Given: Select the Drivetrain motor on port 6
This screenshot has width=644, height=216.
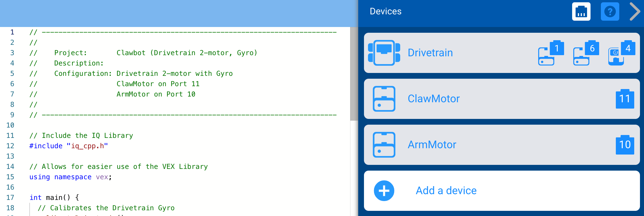Looking at the screenshot, I should [x=586, y=53].
